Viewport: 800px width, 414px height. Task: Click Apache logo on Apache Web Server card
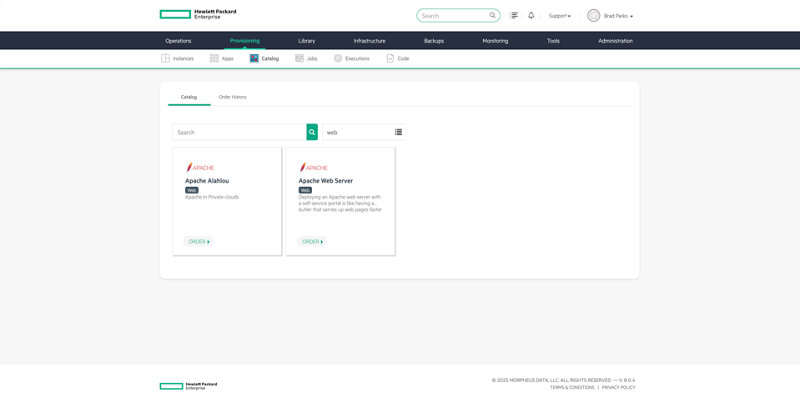(x=313, y=167)
